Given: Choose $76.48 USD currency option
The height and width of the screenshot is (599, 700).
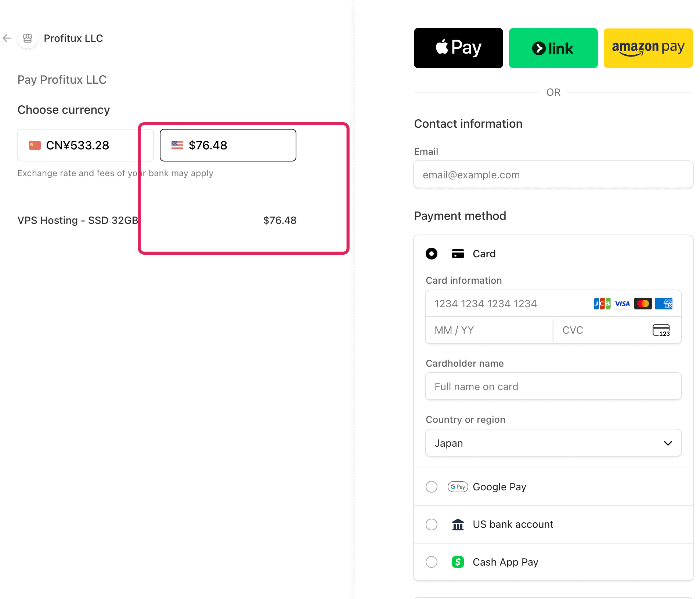Looking at the screenshot, I should (x=228, y=145).
